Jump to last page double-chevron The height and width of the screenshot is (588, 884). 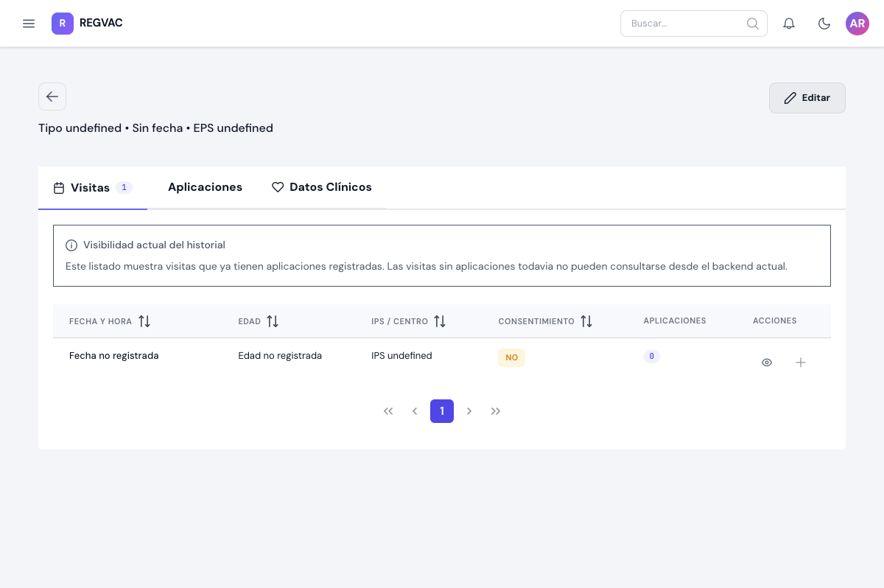tap(496, 411)
